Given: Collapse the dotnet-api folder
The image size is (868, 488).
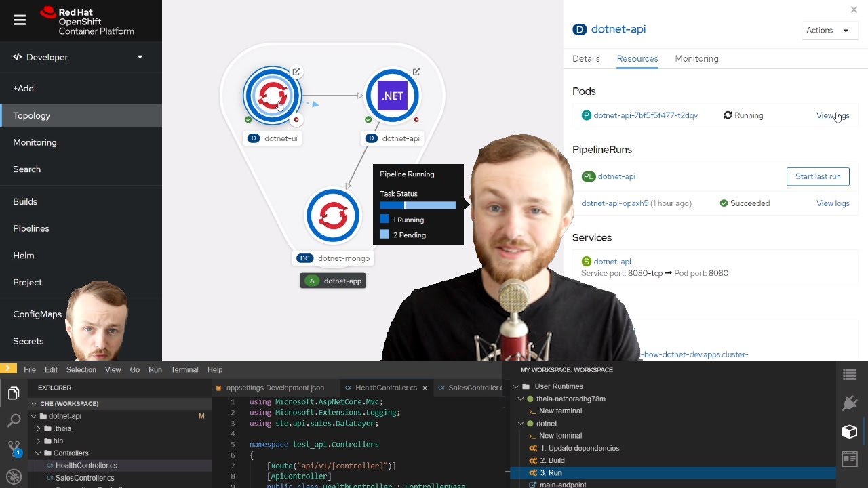Looking at the screenshot, I should click(x=33, y=416).
